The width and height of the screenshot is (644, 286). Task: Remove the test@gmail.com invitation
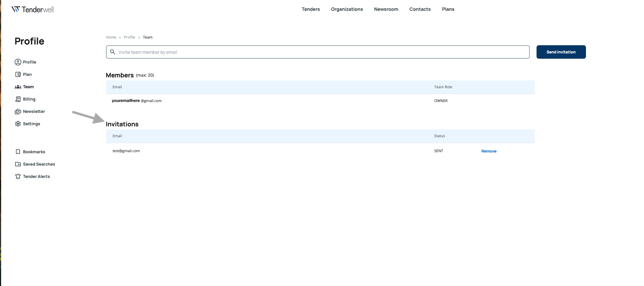489,151
